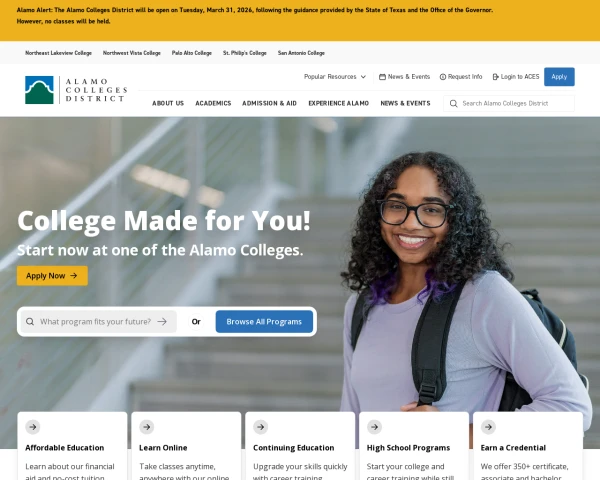Open the Experience Alamo menu

(x=339, y=103)
